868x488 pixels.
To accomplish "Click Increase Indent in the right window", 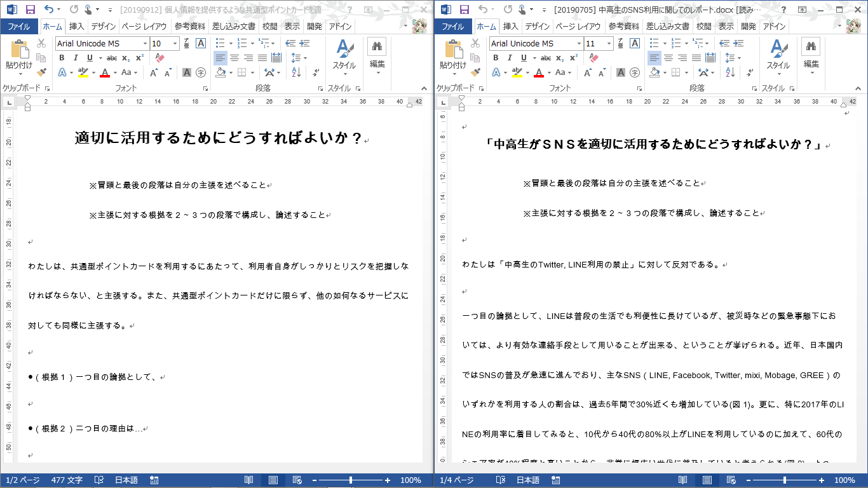I will pos(738,43).
